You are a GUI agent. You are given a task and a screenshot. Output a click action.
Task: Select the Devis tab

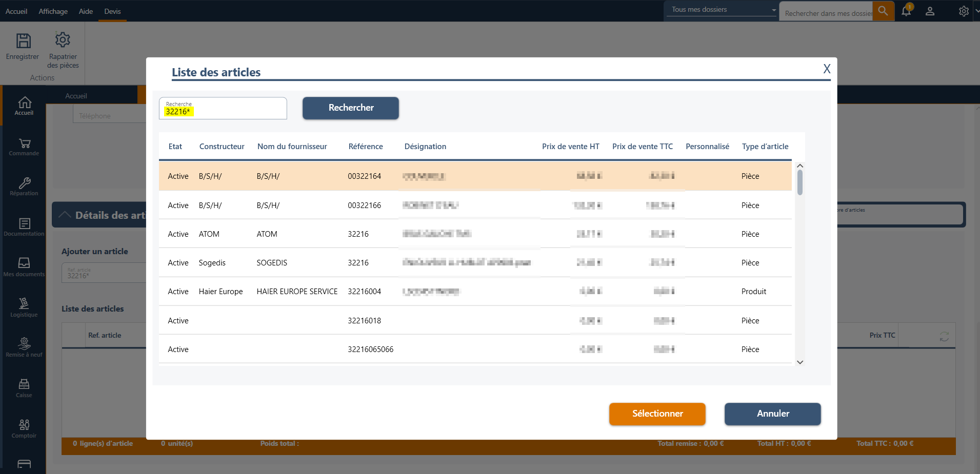[112, 11]
